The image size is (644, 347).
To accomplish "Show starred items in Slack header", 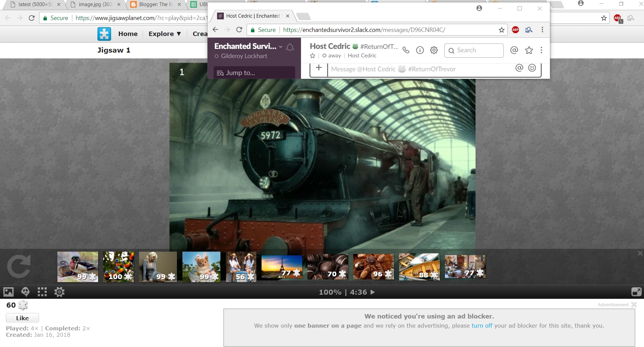I will 529,50.
